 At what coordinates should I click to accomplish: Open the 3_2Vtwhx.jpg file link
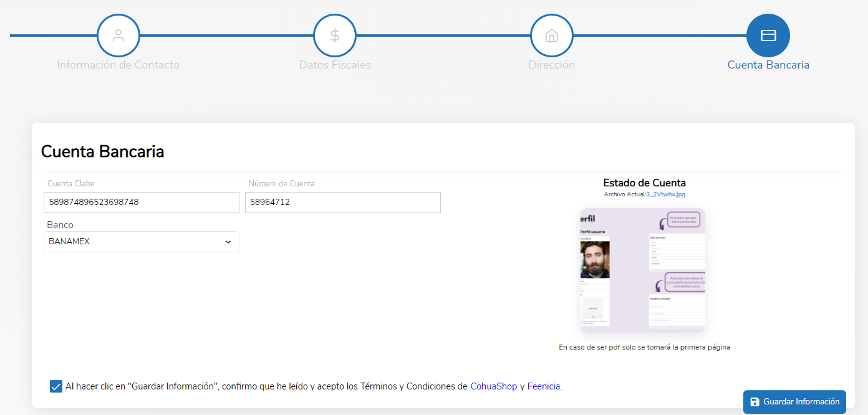pos(665,194)
